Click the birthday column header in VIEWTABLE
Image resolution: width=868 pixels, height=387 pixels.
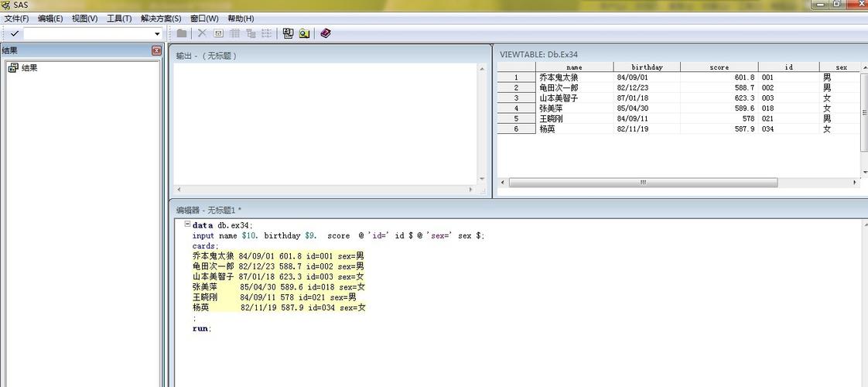pyautogui.click(x=647, y=67)
